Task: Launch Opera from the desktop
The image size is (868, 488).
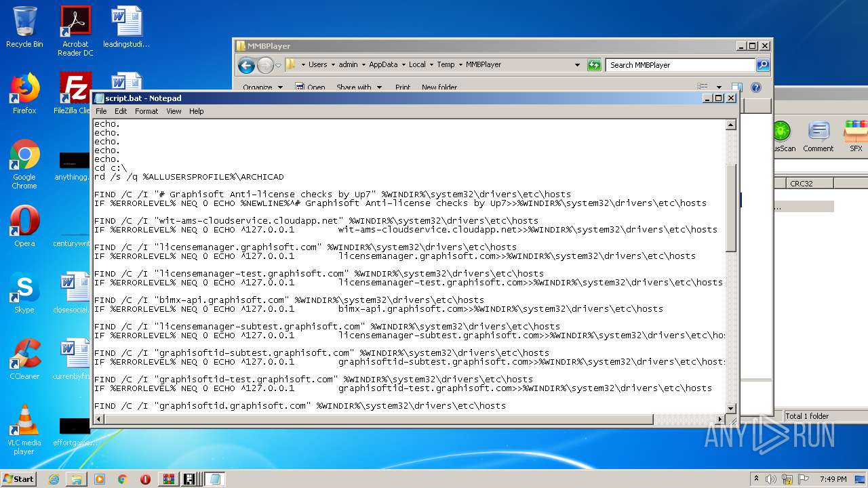Action: coord(24,226)
